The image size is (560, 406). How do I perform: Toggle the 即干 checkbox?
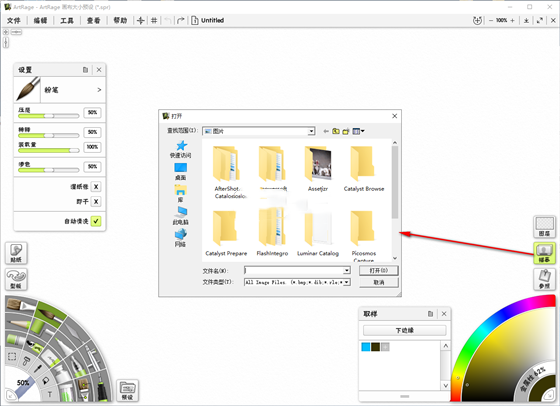click(96, 202)
